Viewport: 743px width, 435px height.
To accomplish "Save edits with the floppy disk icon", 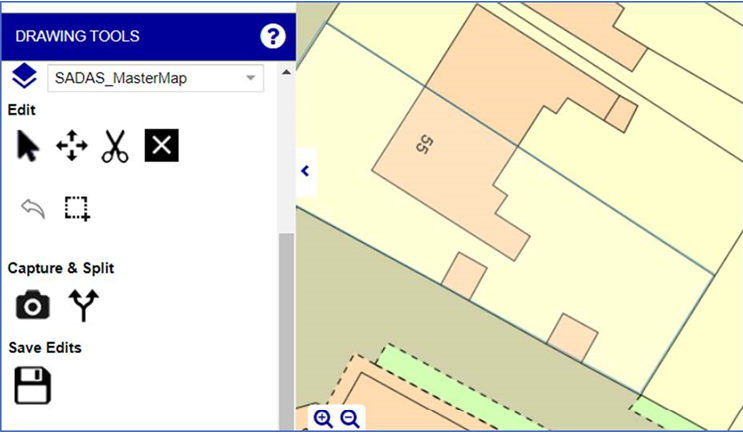I will click(32, 385).
